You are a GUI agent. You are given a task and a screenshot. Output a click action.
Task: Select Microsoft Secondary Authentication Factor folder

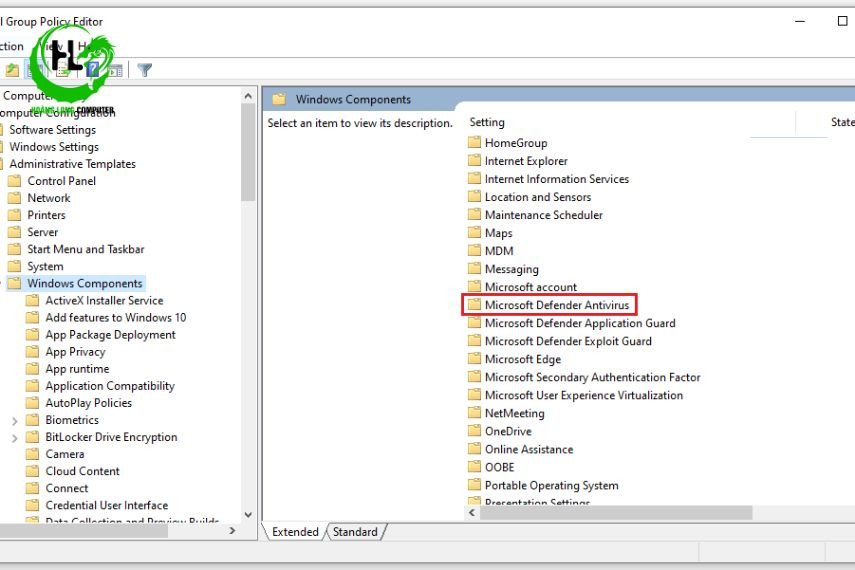(x=585, y=377)
